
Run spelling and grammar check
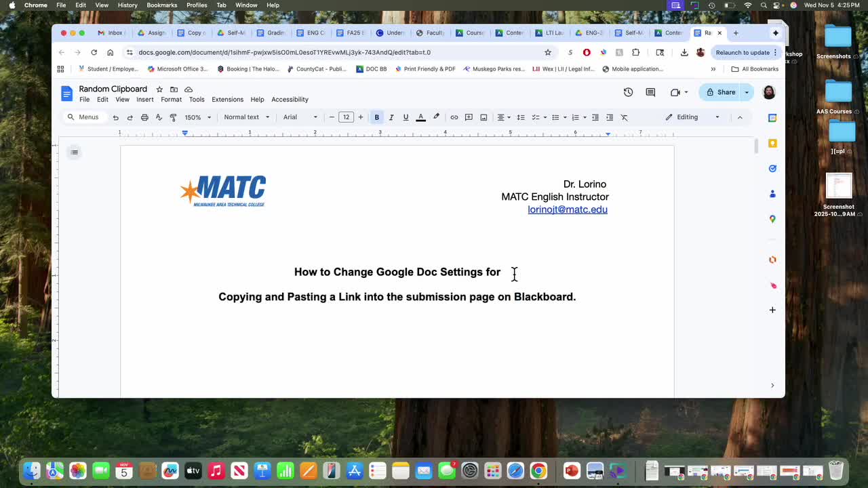[x=159, y=117]
